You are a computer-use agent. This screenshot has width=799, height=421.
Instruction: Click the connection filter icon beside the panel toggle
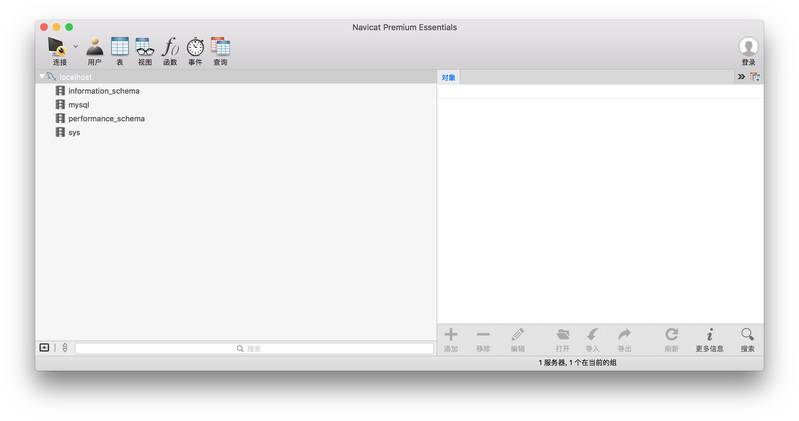tap(65, 348)
